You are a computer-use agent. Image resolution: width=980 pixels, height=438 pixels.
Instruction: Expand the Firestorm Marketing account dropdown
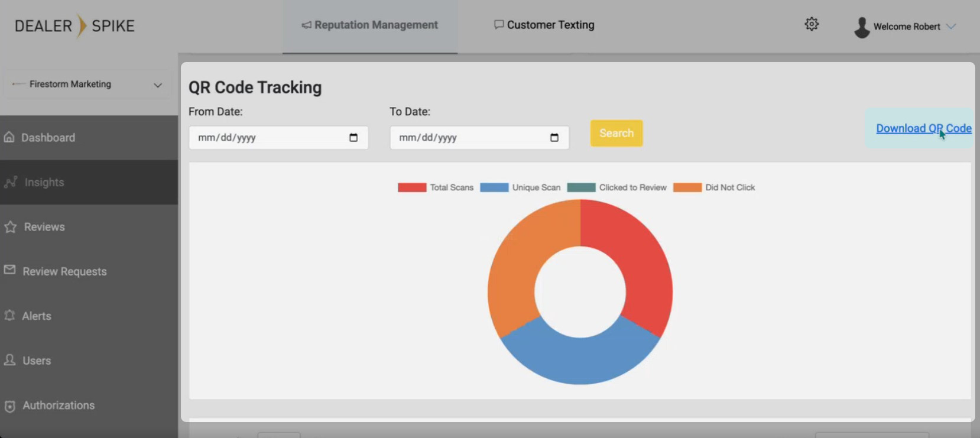pyautogui.click(x=87, y=85)
